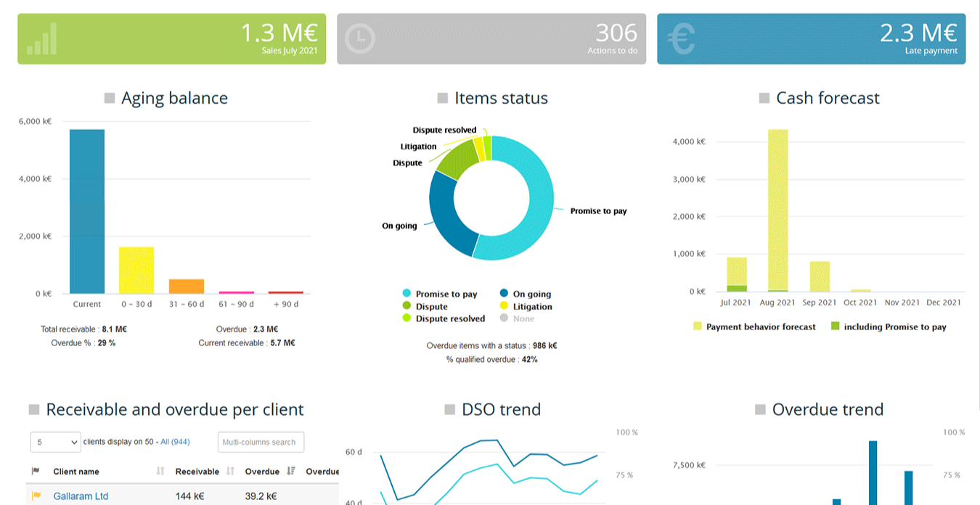Sort table by Receivable column arrows

point(230,472)
